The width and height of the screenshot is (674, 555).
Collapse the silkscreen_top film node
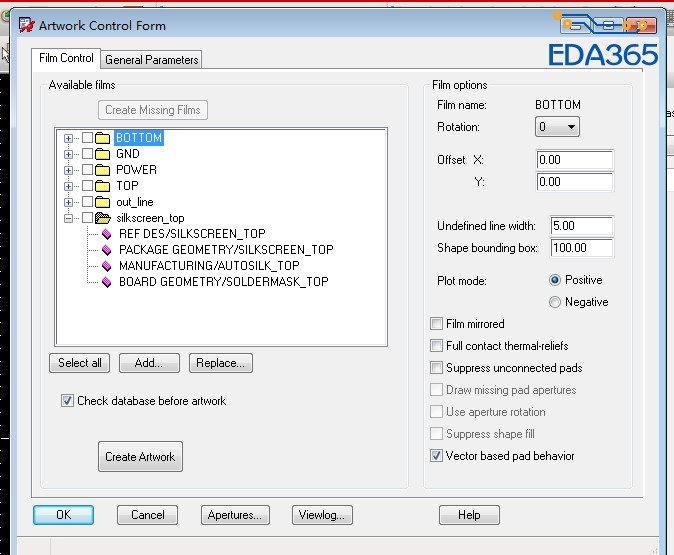68,218
